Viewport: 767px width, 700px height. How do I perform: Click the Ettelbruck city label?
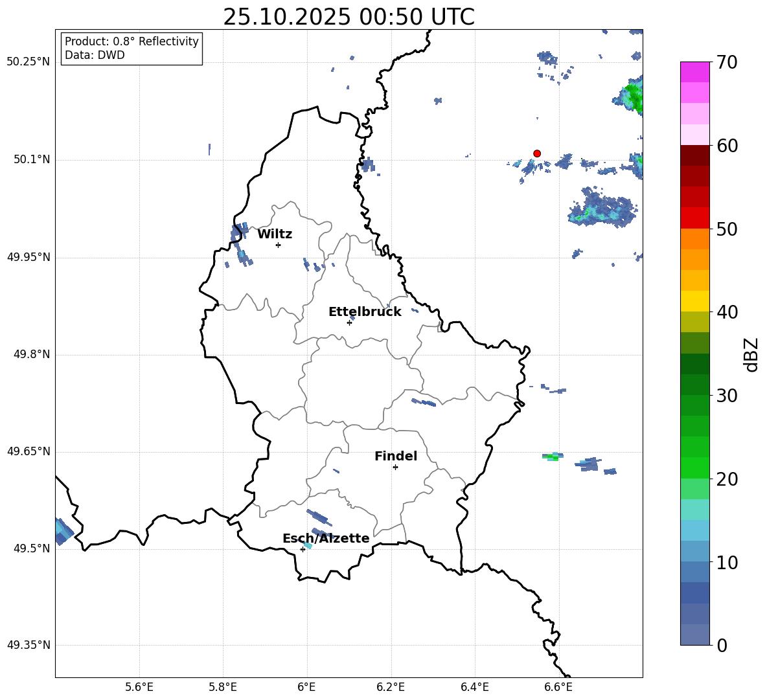(x=365, y=312)
